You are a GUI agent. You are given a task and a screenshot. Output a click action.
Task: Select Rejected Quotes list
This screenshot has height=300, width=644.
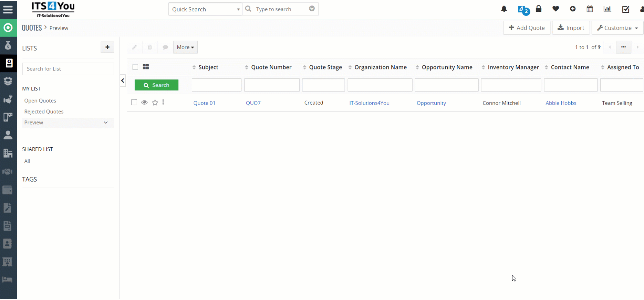(x=44, y=111)
